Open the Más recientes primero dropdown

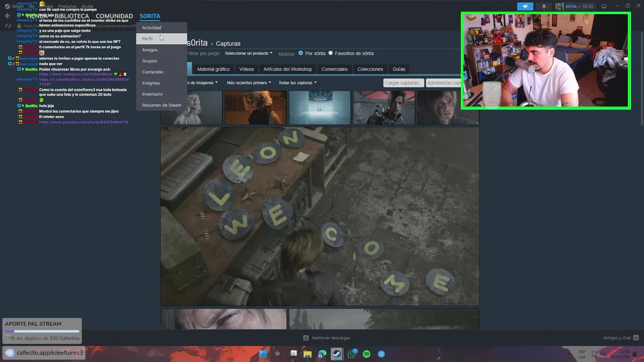click(x=249, y=82)
